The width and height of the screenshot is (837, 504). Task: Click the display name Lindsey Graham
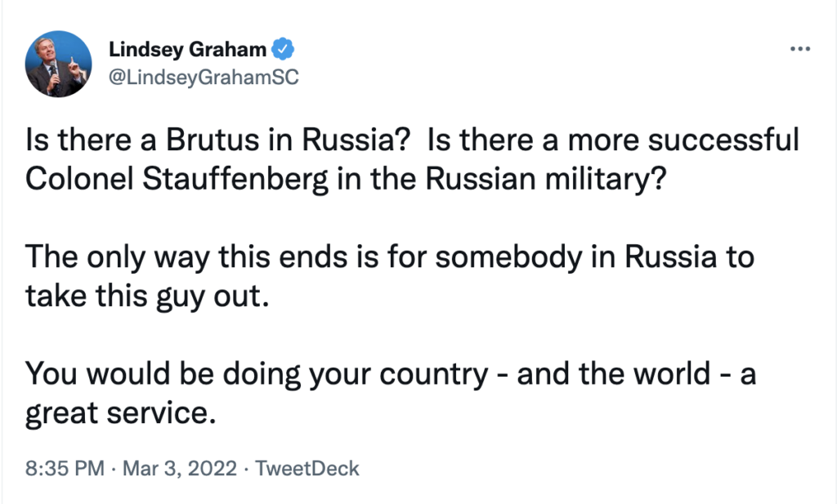(187, 50)
